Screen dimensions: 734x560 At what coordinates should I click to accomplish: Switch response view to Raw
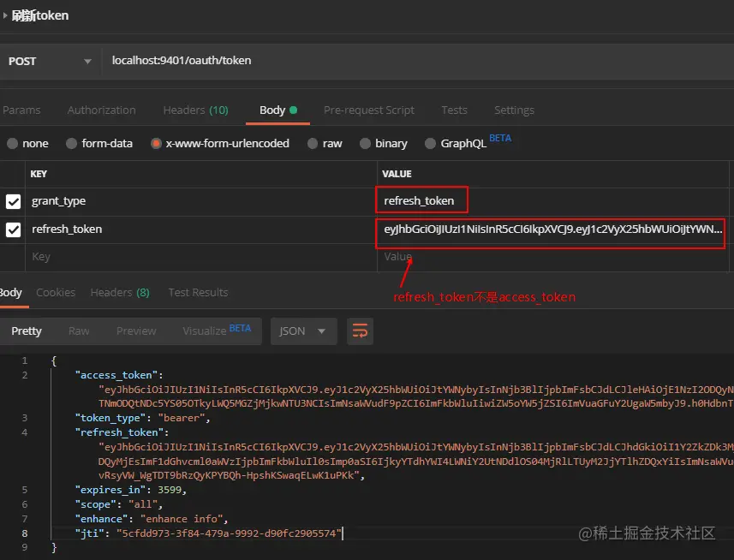(79, 331)
